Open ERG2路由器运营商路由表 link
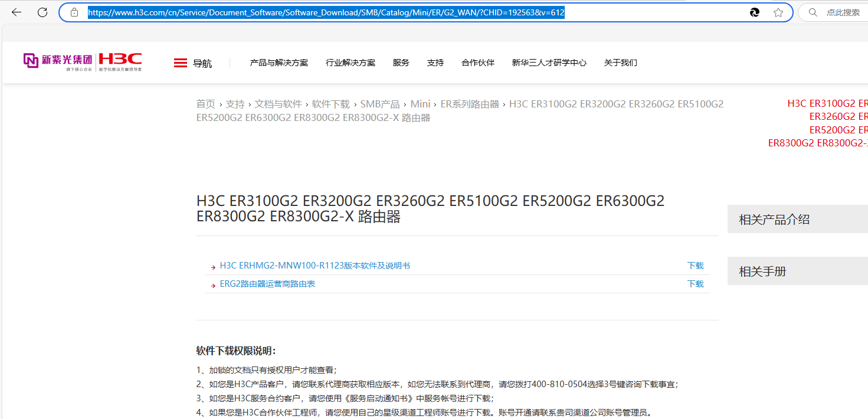868x419 pixels. pos(267,284)
